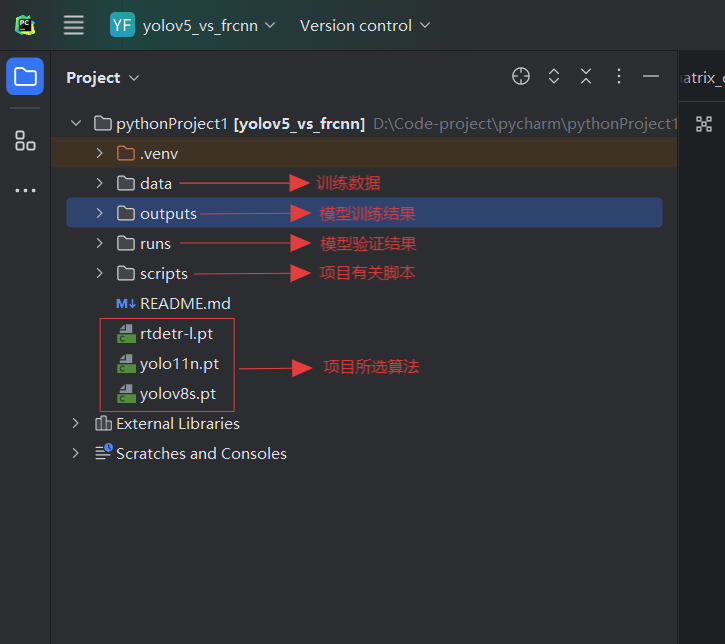Open the yolov5_vs_frcnn project dropdown

(x=193, y=25)
